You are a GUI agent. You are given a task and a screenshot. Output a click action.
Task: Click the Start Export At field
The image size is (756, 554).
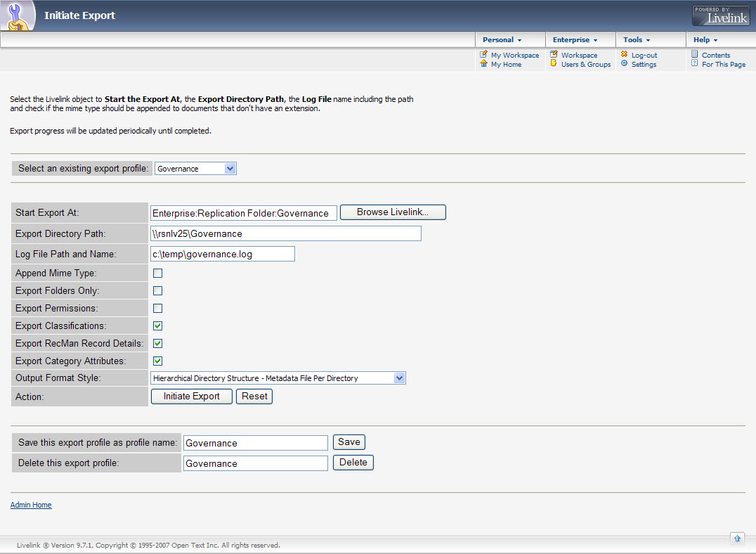(244, 213)
